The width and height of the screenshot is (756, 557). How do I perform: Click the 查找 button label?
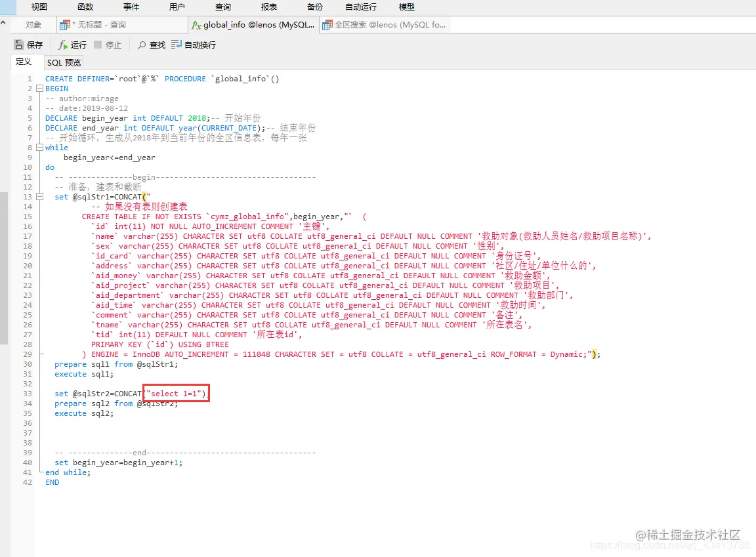tap(157, 45)
